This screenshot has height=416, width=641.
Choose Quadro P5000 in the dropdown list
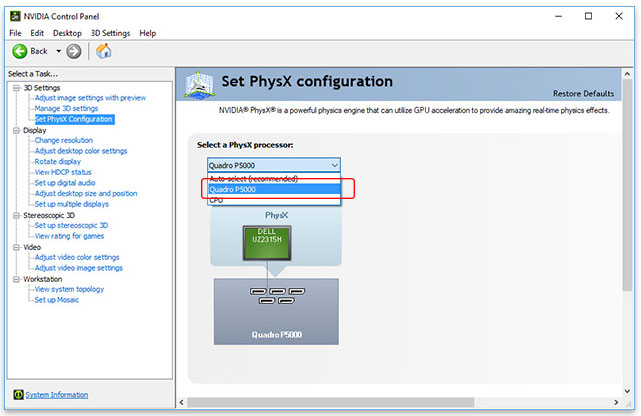pyautogui.click(x=274, y=189)
